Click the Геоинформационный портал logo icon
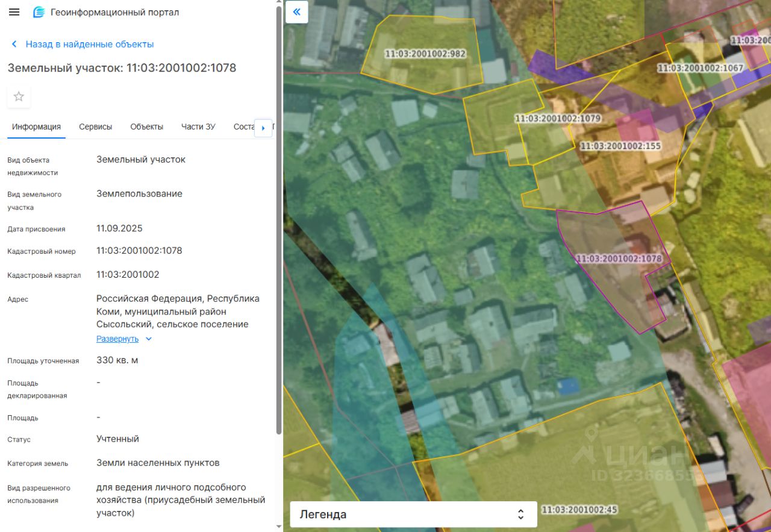The image size is (771, 532). click(x=39, y=12)
